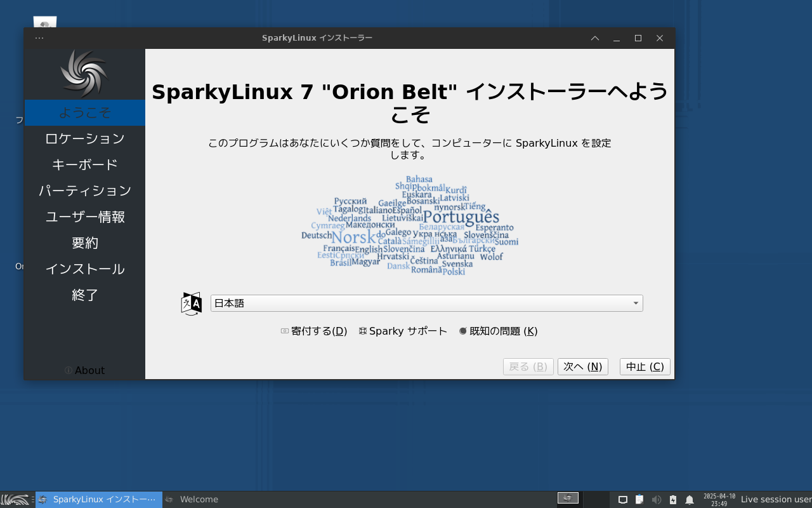Click the SparkyLinux インストーラー taskbar entry
Screen dimensions: 812x508
pyautogui.click(x=99, y=500)
